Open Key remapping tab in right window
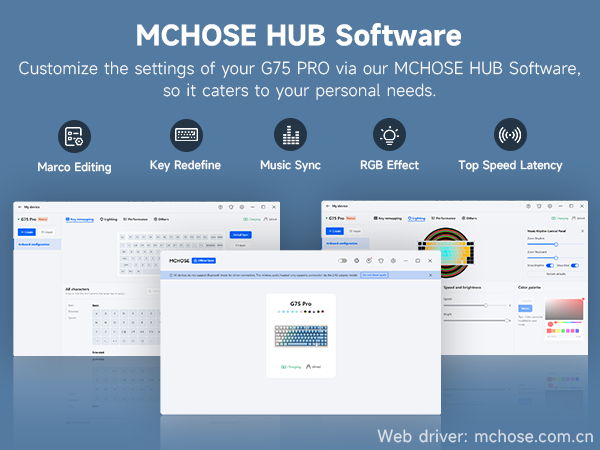 point(388,218)
